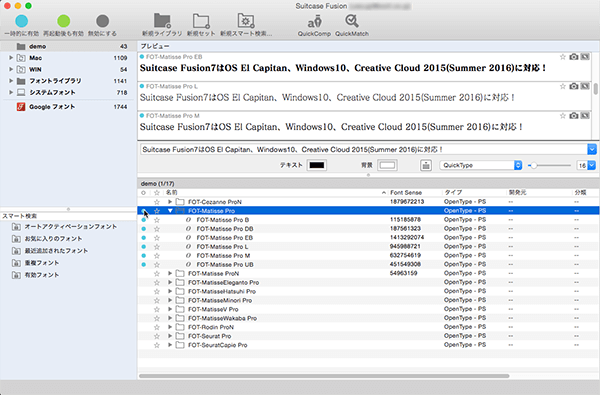Toggle activation dot for FOT-Matisse Pro EB row

[x=143, y=238]
